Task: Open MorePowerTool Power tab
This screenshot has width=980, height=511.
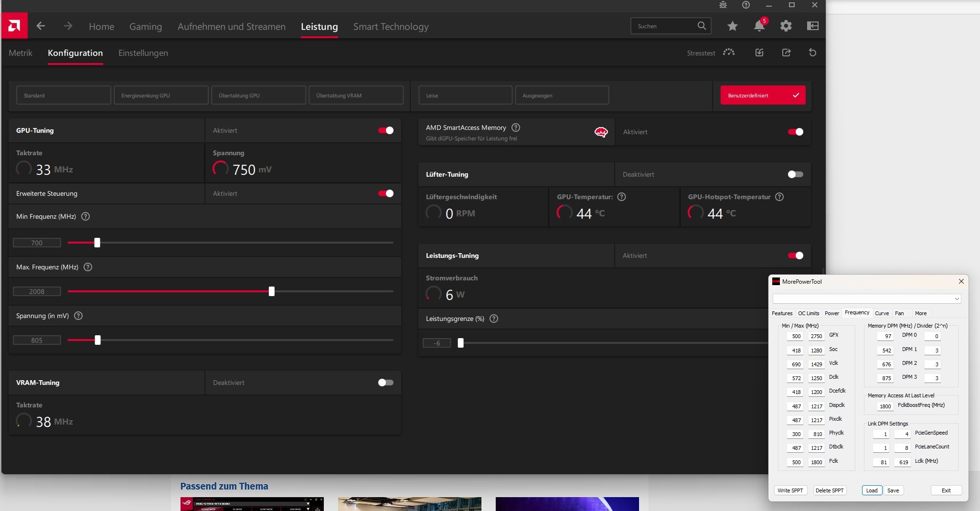Action: click(832, 313)
